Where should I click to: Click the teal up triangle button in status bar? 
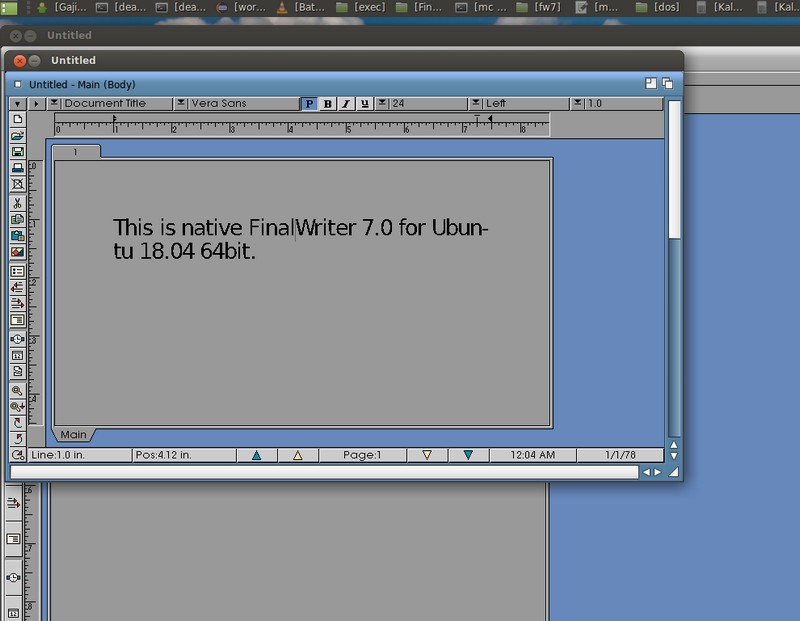tap(257, 455)
